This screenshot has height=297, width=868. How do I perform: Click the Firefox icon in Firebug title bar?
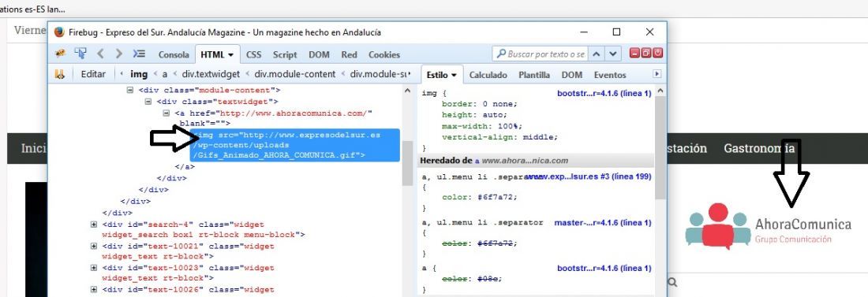pos(58,32)
